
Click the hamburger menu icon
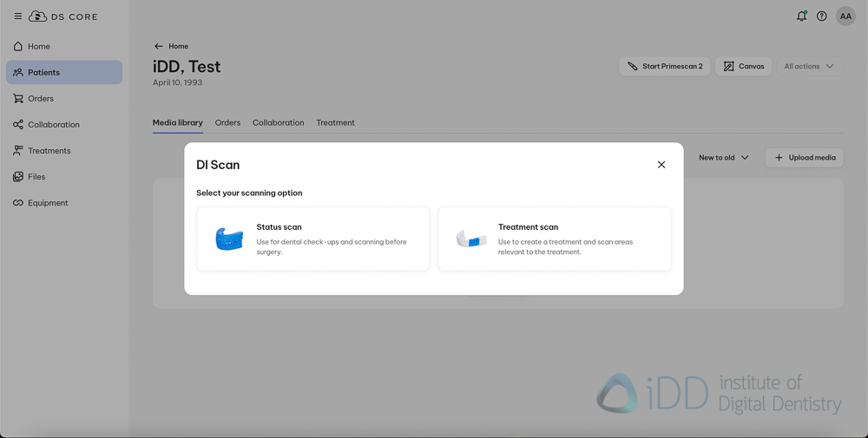coord(18,16)
